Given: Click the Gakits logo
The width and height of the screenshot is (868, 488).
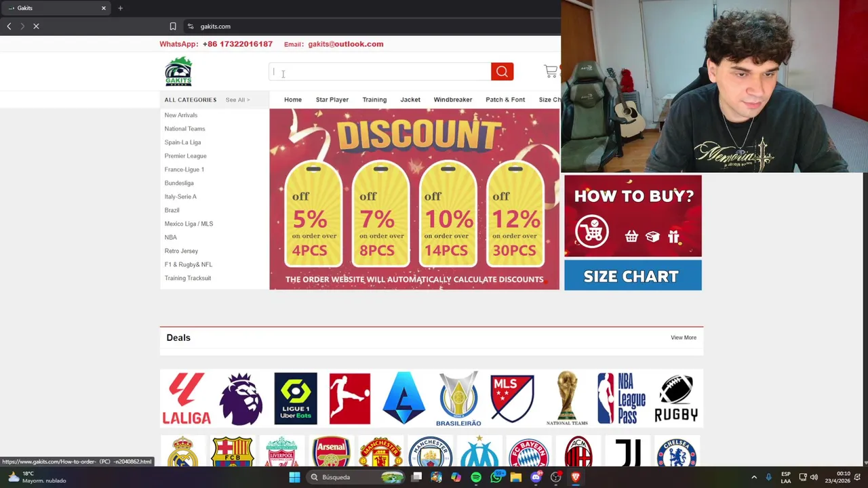Looking at the screenshot, I should [x=178, y=71].
